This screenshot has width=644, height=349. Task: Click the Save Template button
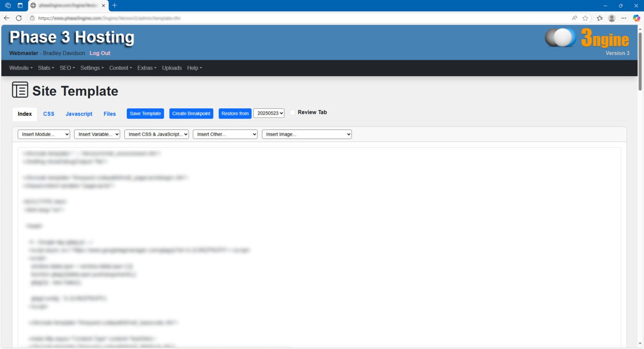pyautogui.click(x=145, y=113)
